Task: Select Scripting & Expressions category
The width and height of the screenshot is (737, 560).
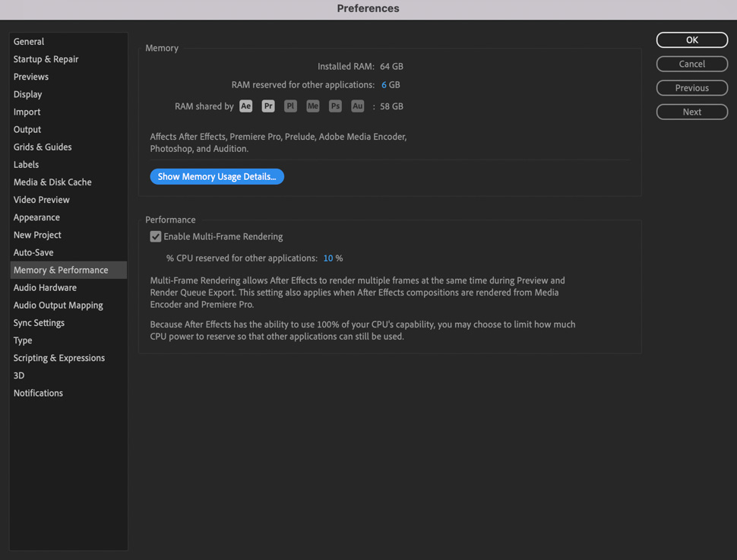Action: pyautogui.click(x=68, y=358)
